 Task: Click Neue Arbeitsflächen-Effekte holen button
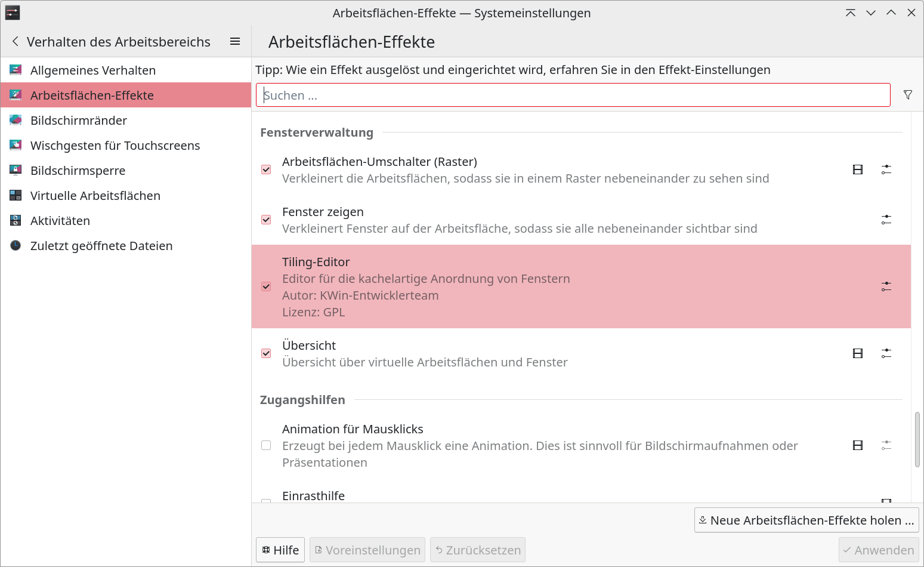pos(806,520)
